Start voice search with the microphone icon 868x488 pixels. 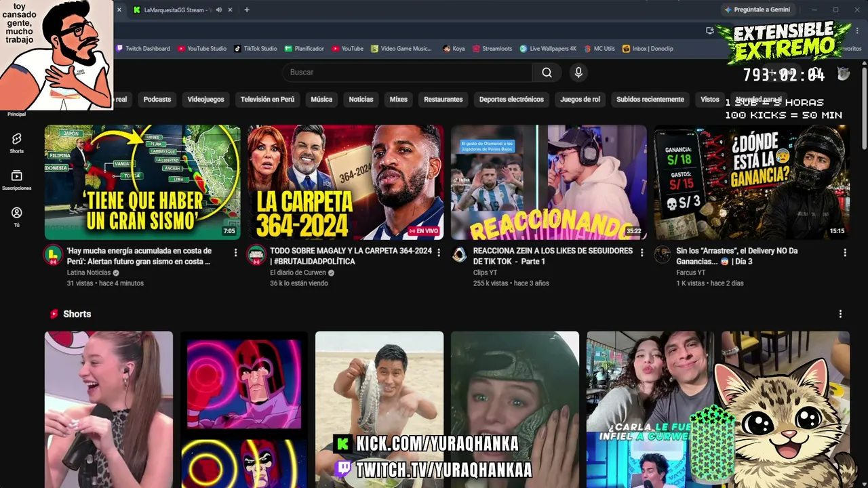pyautogui.click(x=578, y=73)
